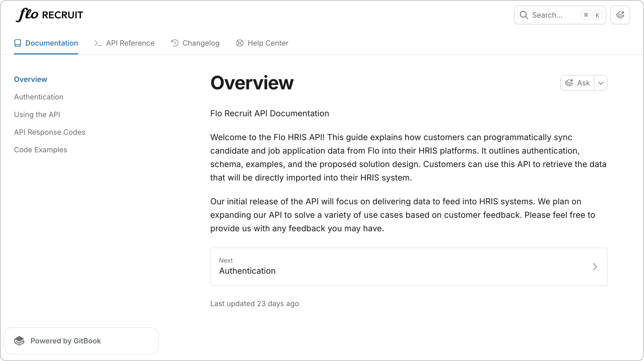644x361 pixels.
Task: Click the book icon beside Documentation
Action: 18,43
